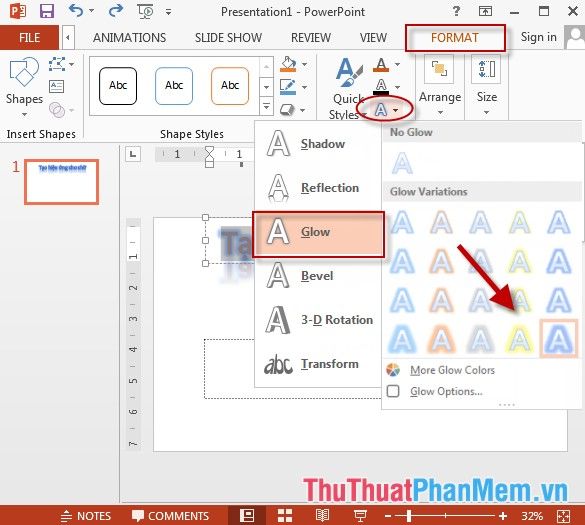
Task: Click the Edit Shape icon
Action: point(57,64)
